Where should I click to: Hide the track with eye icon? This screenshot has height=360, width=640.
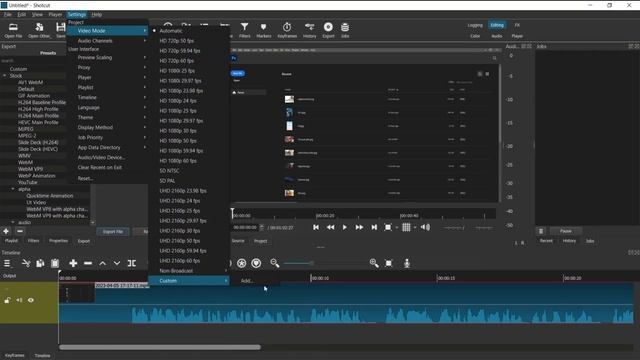pyautogui.click(x=31, y=300)
